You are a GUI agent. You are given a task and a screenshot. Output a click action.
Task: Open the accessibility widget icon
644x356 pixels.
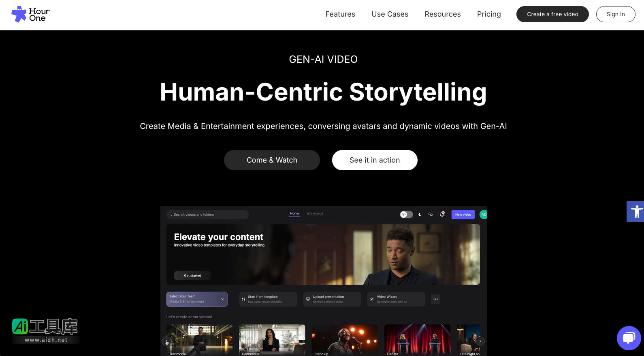tap(635, 212)
